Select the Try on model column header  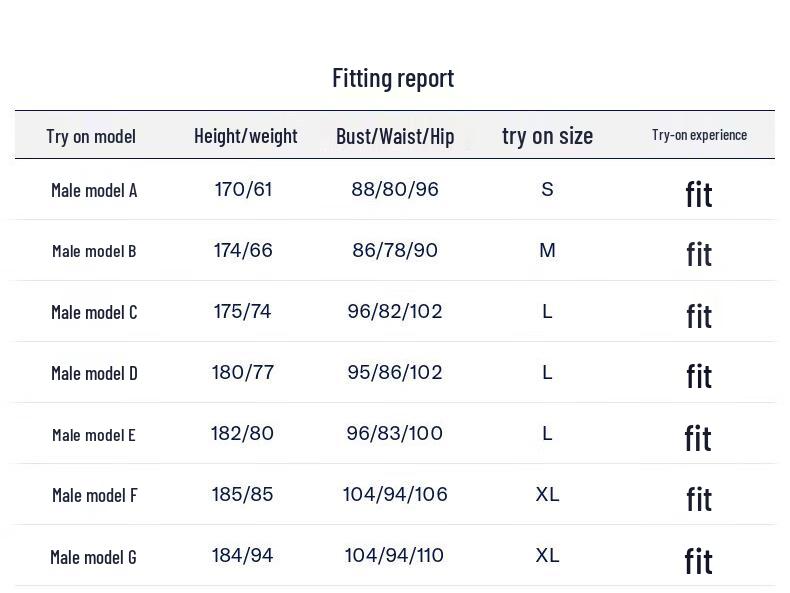tap(91, 136)
